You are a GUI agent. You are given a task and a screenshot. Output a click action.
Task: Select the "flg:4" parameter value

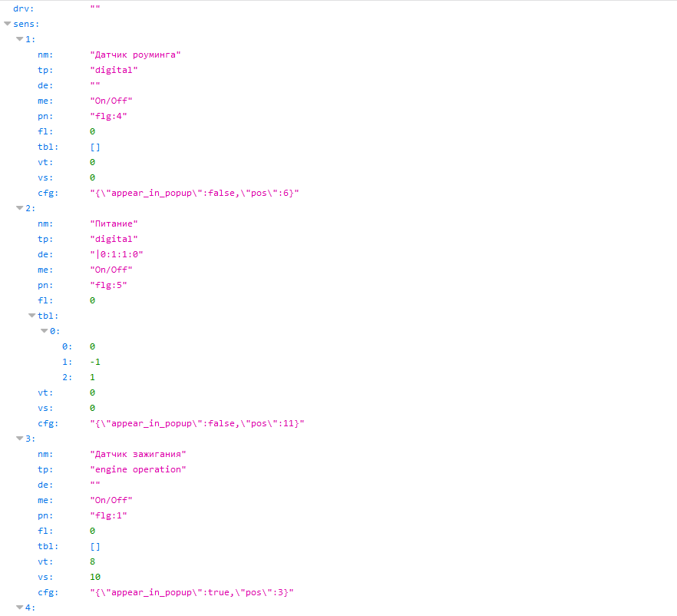(x=108, y=116)
